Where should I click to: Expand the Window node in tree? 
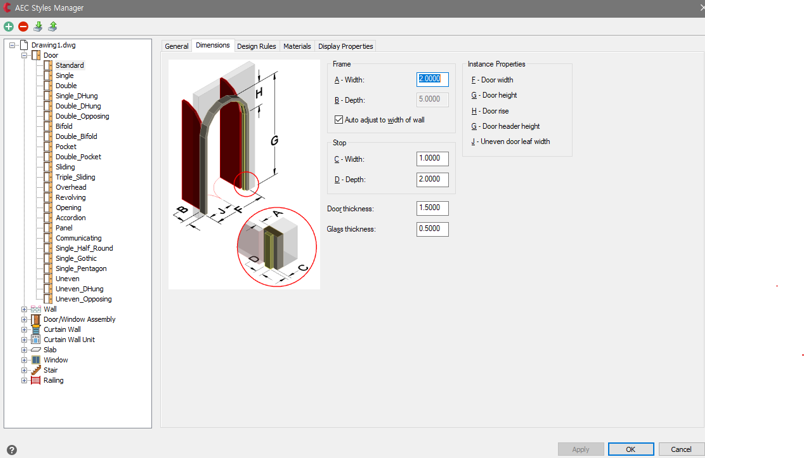24,360
